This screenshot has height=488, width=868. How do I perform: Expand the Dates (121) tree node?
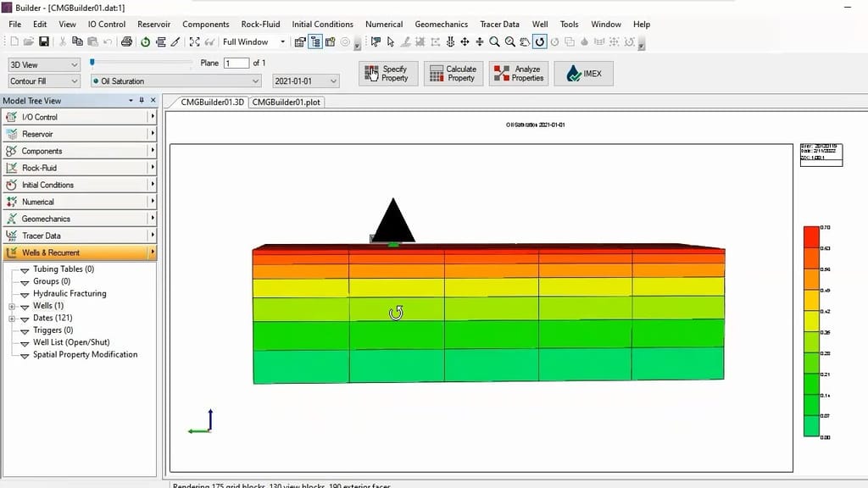[12, 319]
